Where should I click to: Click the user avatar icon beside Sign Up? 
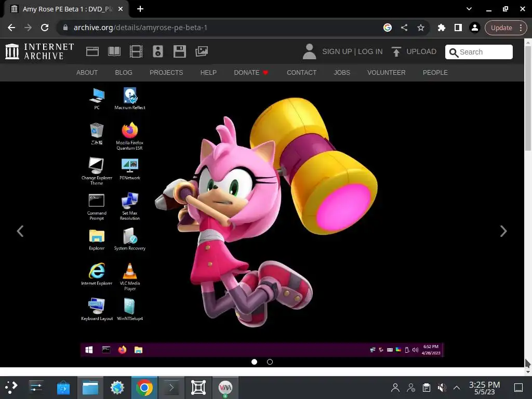(x=310, y=51)
